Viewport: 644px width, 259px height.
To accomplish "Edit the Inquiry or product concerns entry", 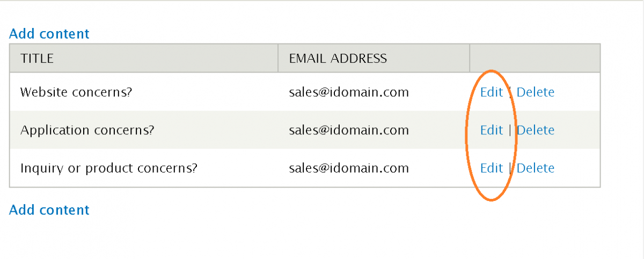I will pos(491,168).
